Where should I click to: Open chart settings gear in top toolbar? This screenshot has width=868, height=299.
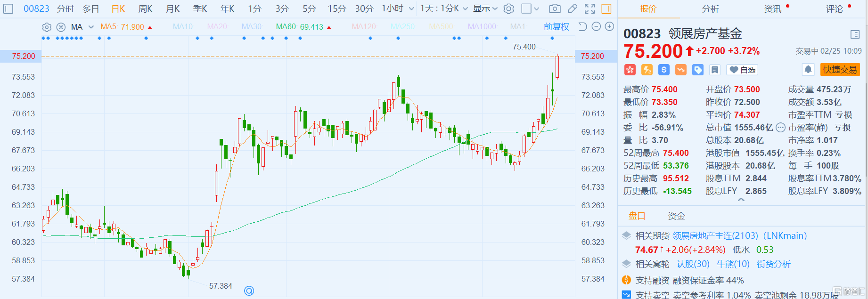(x=509, y=8)
